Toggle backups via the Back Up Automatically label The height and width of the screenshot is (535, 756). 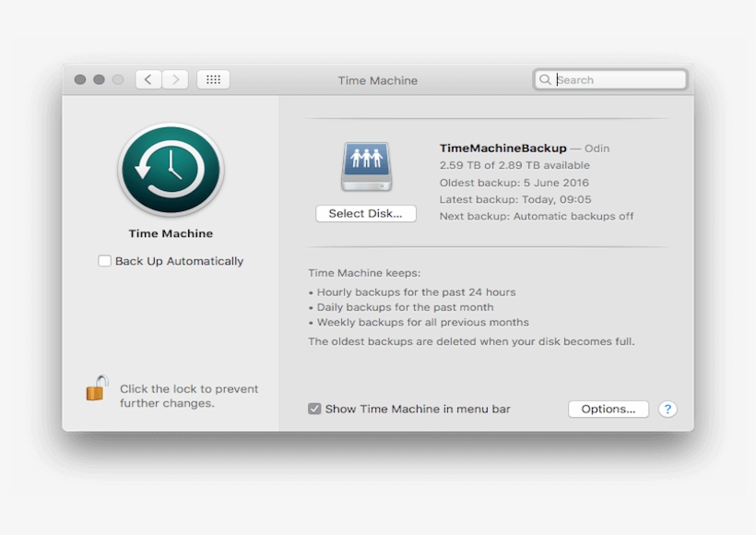click(x=180, y=261)
